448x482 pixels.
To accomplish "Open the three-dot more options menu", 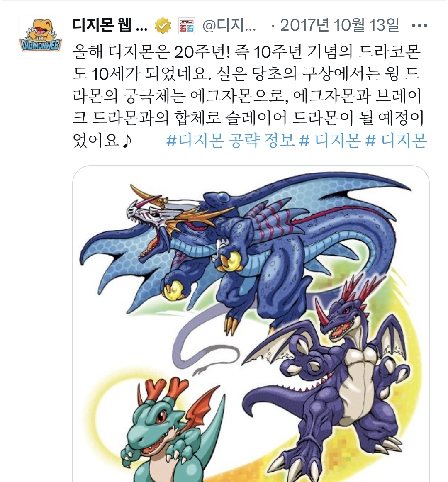I will tap(419, 26).
